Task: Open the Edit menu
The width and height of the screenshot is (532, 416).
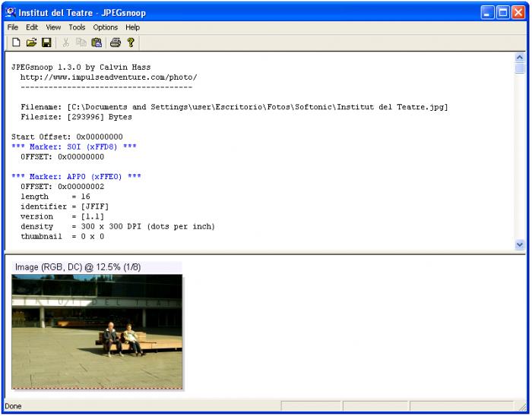Action: tap(32, 27)
